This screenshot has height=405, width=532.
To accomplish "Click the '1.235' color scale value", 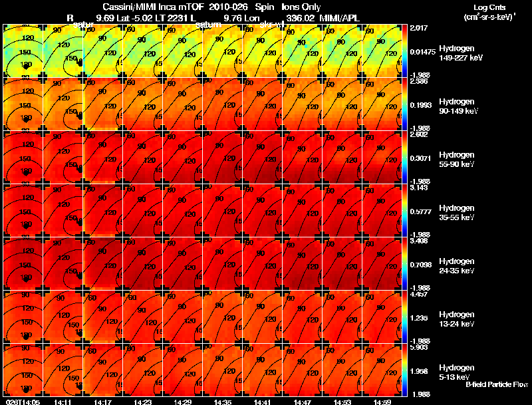I will click(419, 318).
